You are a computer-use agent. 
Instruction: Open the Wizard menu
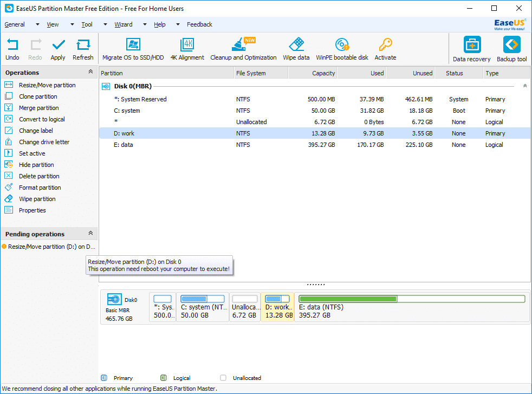[x=124, y=24]
